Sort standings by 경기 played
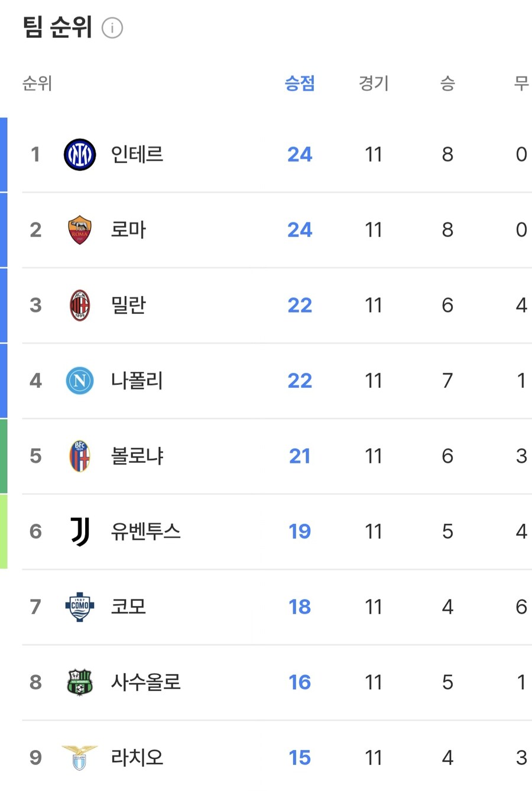This screenshot has height=791, width=532. (374, 83)
